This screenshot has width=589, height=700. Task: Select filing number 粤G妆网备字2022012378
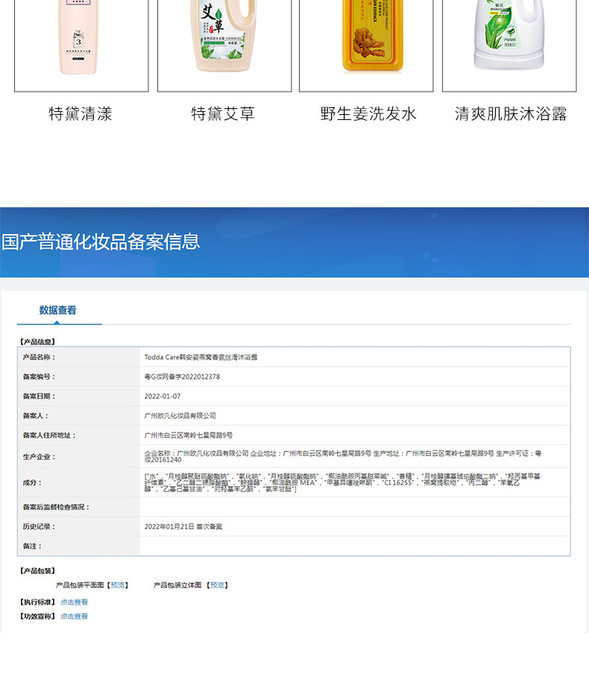tap(182, 376)
